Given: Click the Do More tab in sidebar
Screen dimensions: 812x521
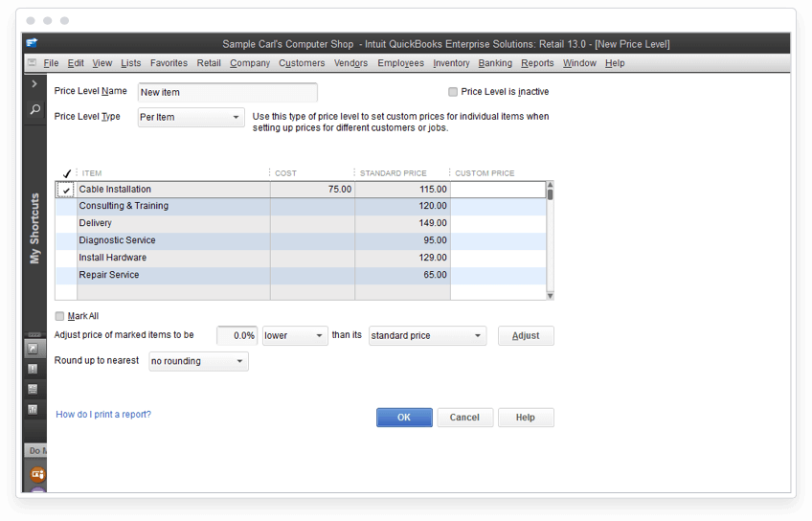Looking at the screenshot, I should coord(35,450).
